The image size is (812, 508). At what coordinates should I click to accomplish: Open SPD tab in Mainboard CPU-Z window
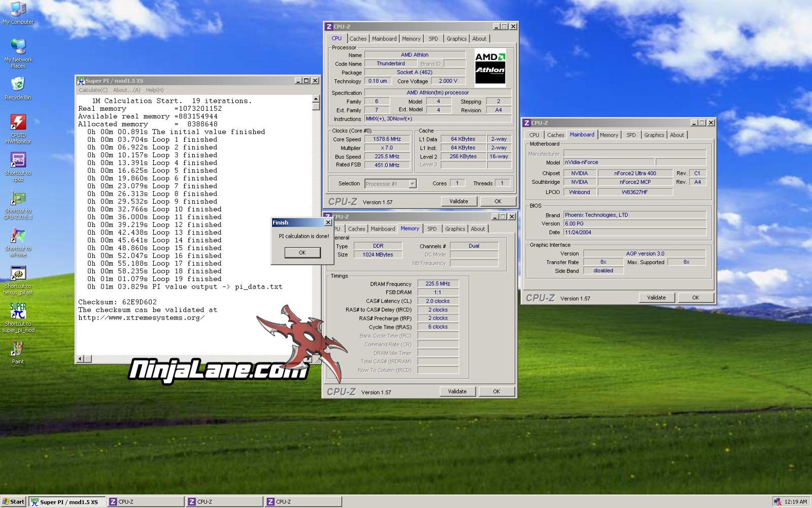pos(631,135)
